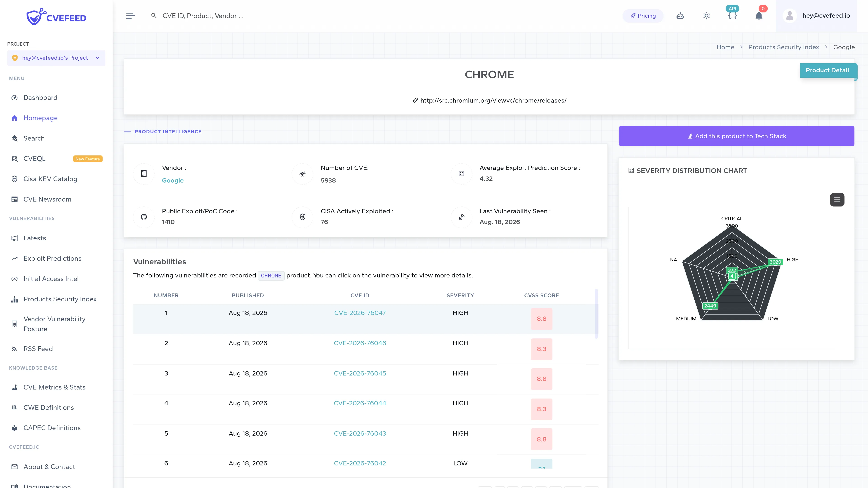
Task: Click the user avatar icon
Action: [790, 16]
